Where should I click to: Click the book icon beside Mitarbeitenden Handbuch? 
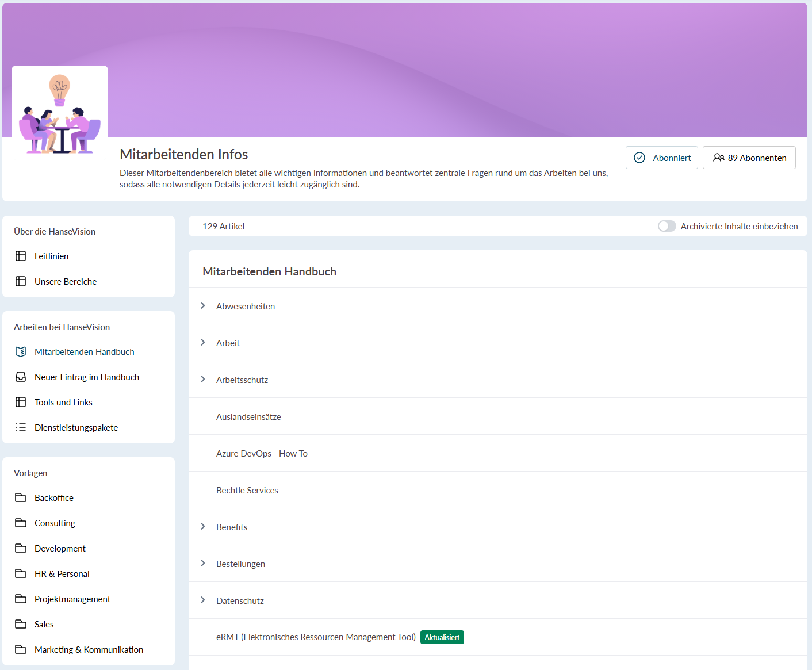[21, 351]
